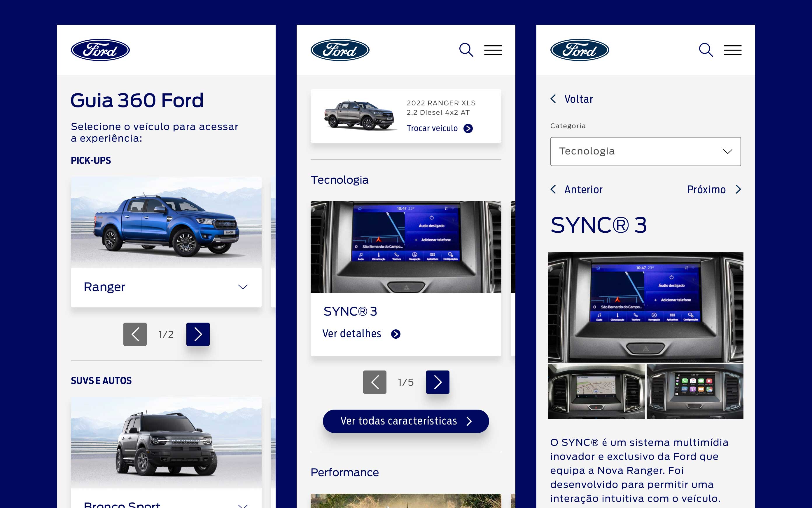This screenshot has height=508, width=812.
Task: Go to Próximo feature
Action: click(x=706, y=190)
